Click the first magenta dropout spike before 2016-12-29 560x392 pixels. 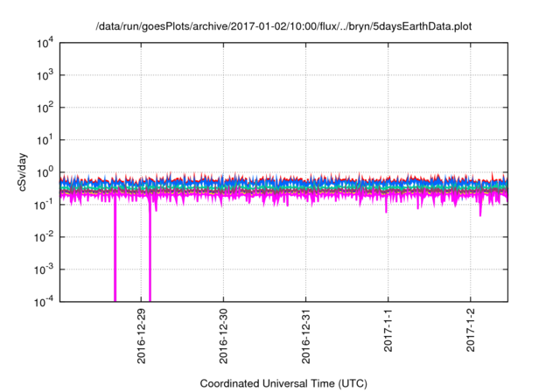click(115, 250)
